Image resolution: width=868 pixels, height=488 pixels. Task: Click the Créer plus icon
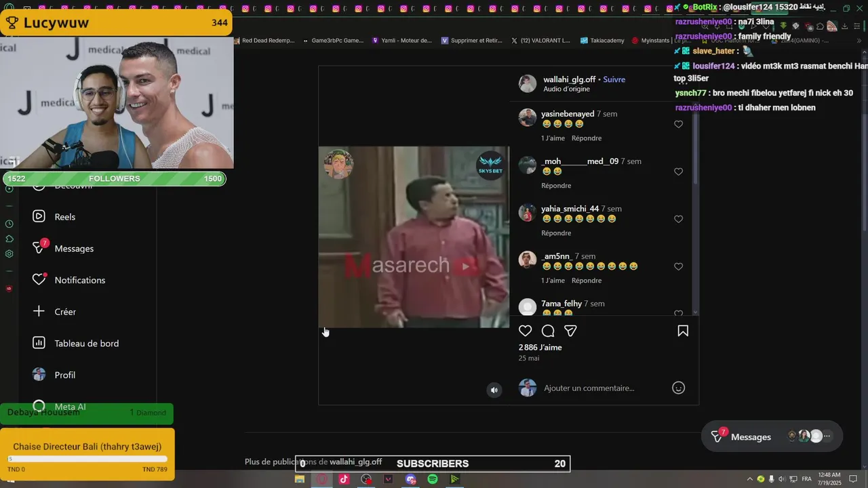pos(39,311)
